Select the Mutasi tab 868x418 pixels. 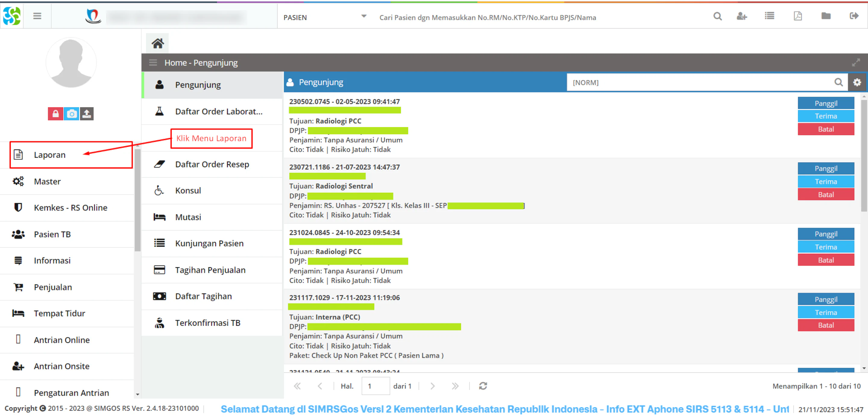[x=212, y=217]
